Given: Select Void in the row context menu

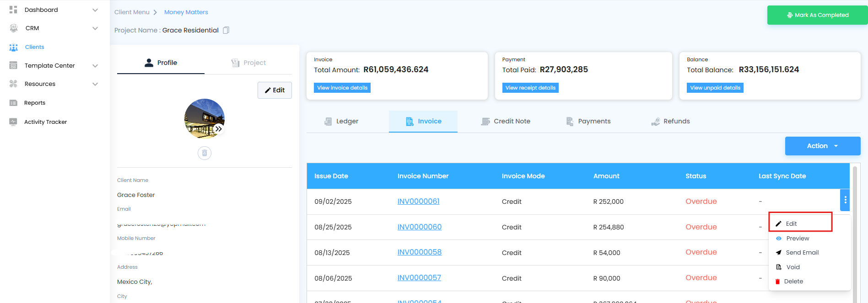Looking at the screenshot, I should [809, 267].
